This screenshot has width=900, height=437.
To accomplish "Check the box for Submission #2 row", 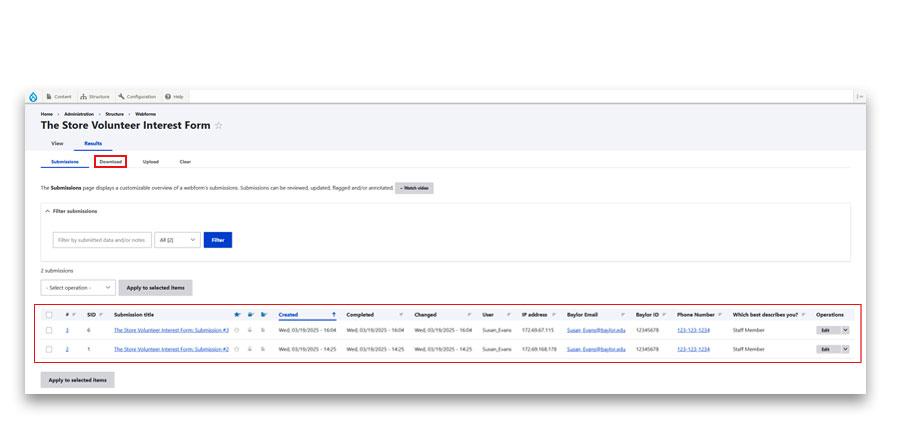I will click(x=49, y=349).
